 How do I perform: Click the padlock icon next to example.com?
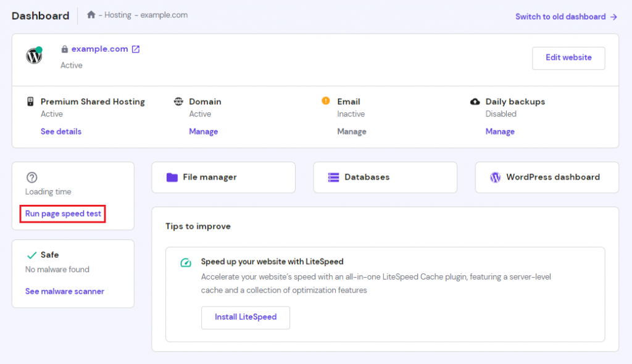pyautogui.click(x=65, y=49)
